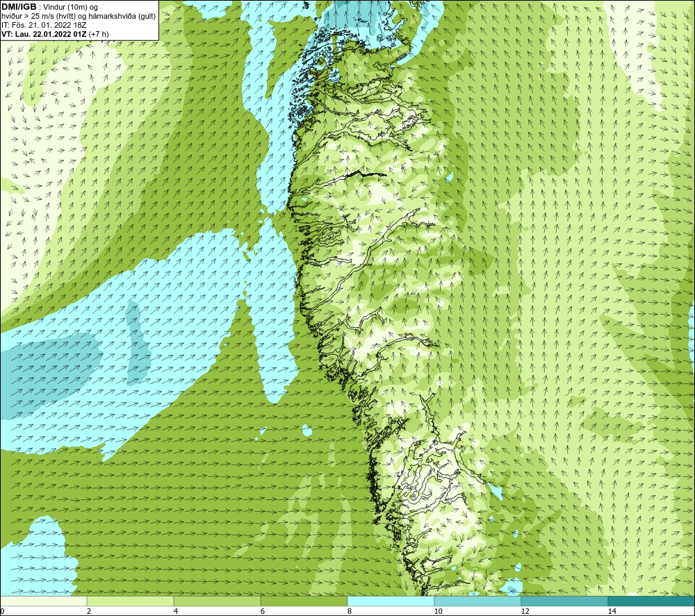Click the scale label '10'

[439, 612]
